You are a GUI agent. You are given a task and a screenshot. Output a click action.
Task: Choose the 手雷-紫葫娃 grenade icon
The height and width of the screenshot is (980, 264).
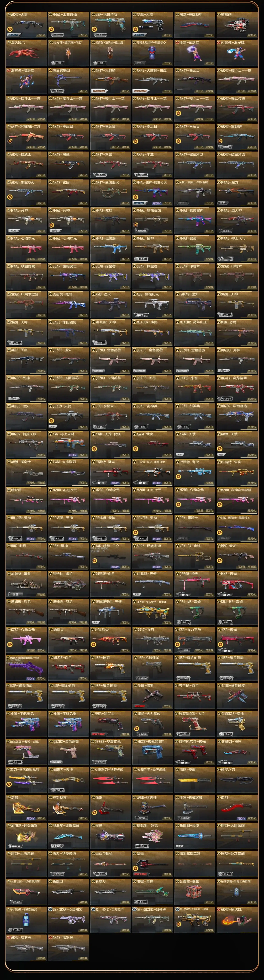click(194, 52)
